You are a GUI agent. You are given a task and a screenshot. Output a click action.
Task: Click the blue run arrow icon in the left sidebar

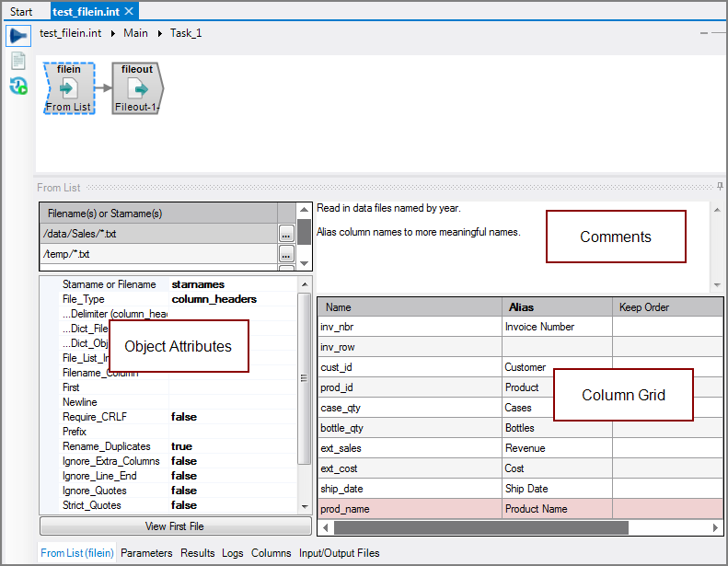pos(17,36)
